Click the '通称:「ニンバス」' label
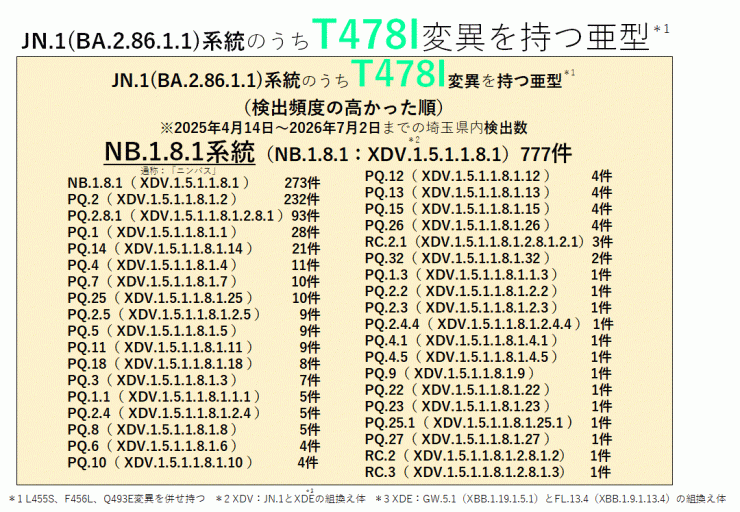This screenshot has width=740, height=512. point(178,171)
